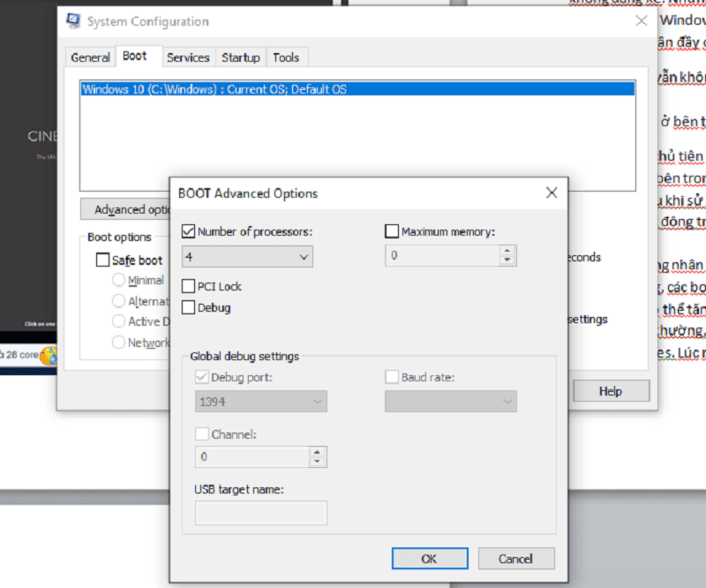Switch to the General tab

coord(90,57)
